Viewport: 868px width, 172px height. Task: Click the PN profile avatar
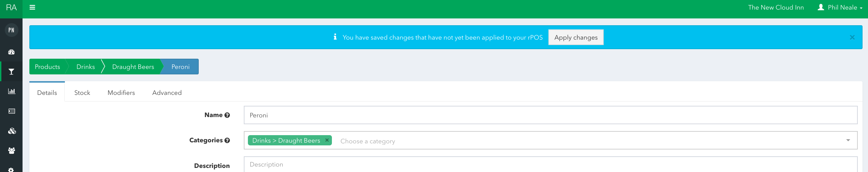pyautogui.click(x=11, y=30)
